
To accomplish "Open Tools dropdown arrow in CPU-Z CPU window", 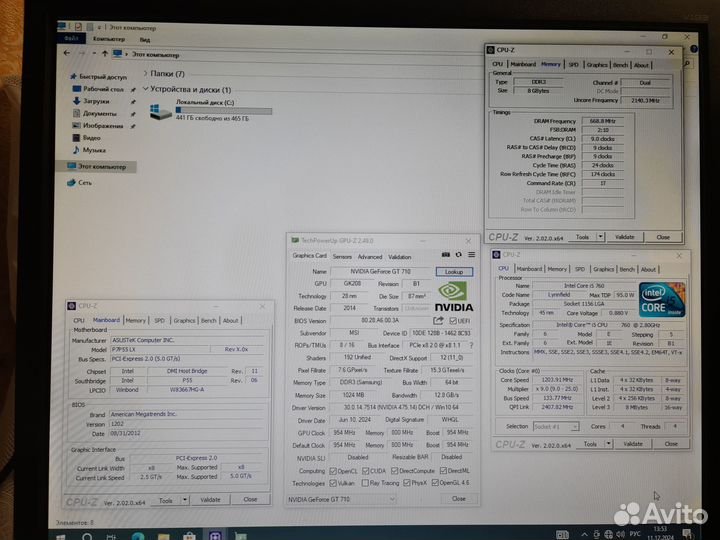I will click(x=608, y=444).
